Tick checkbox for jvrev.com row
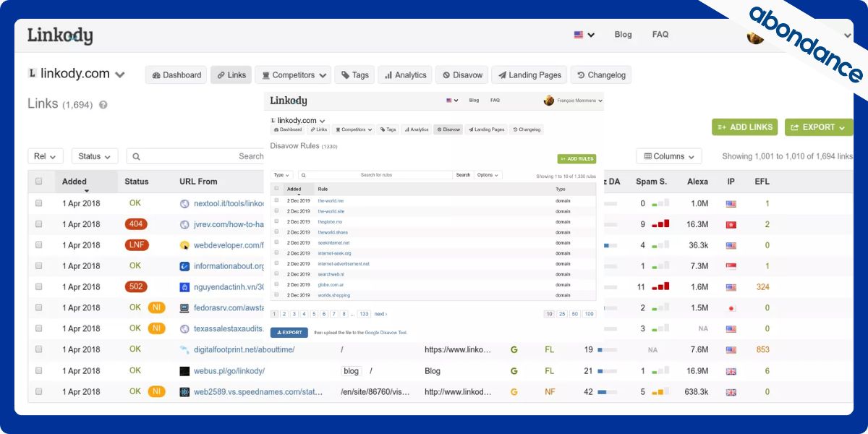 39,225
